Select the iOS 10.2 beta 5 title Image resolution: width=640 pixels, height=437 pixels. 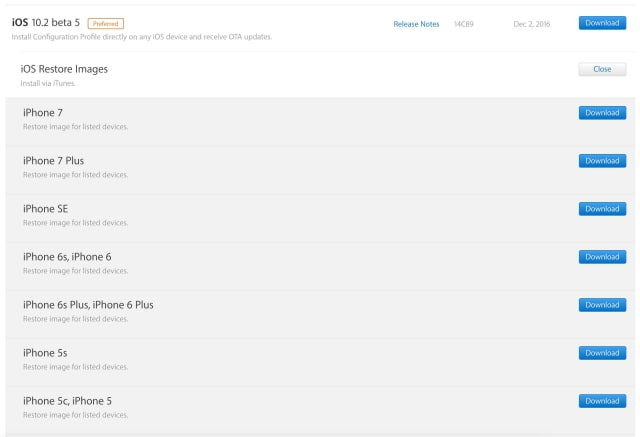pos(46,22)
